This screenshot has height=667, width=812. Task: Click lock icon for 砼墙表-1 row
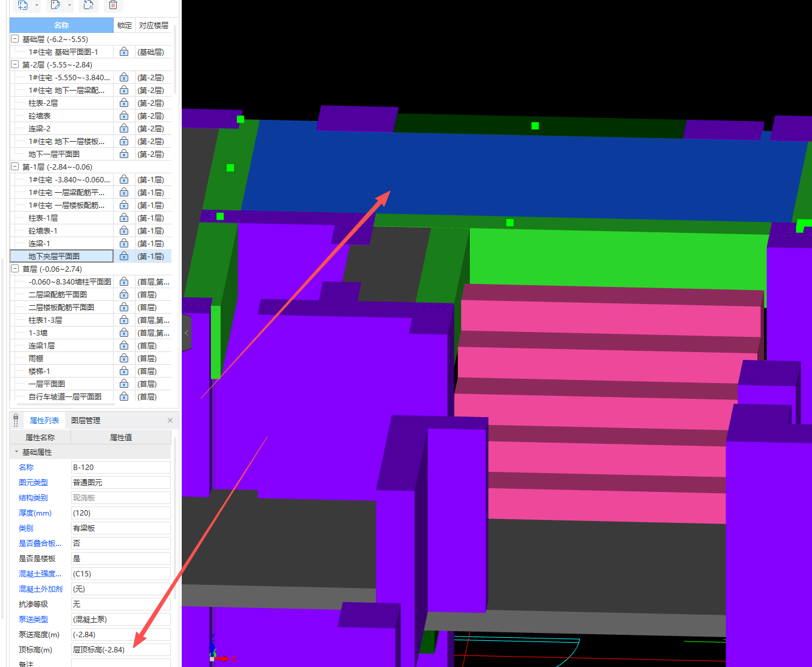pyautogui.click(x=124, y=231)
